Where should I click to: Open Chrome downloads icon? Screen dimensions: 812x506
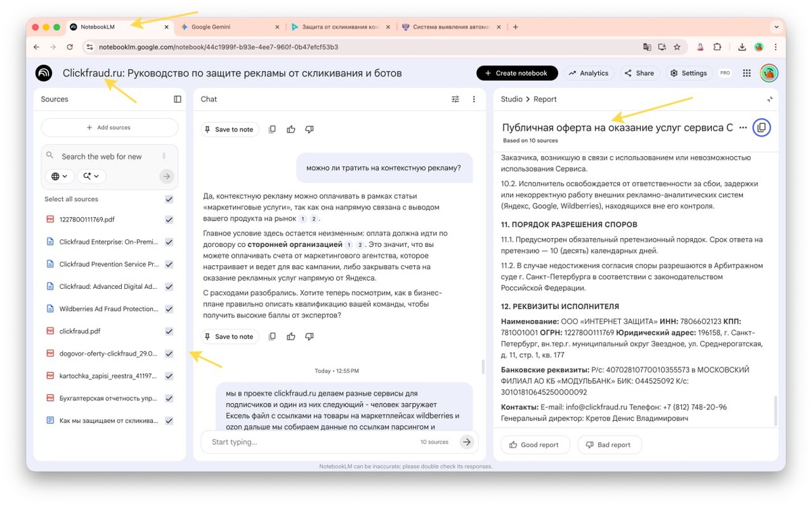point(742,47)
